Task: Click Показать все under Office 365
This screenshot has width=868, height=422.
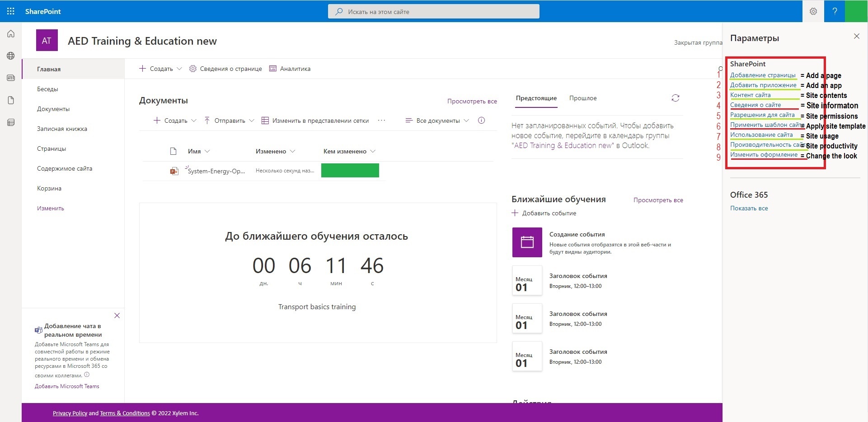Action: point(749,208)
